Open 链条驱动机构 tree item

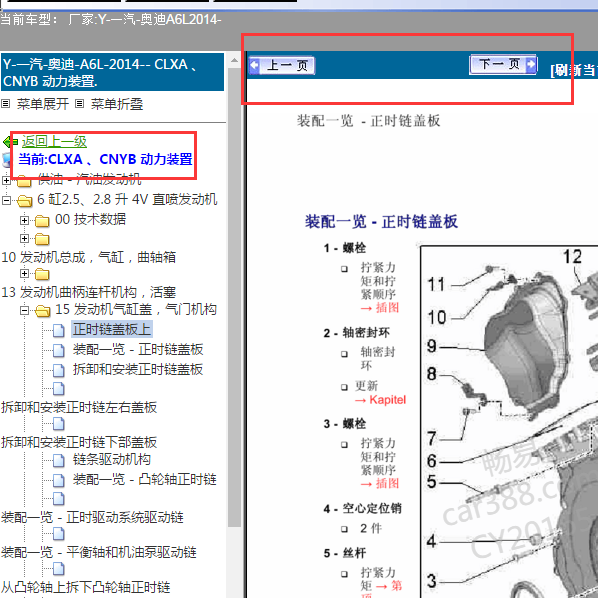point(112,460)
